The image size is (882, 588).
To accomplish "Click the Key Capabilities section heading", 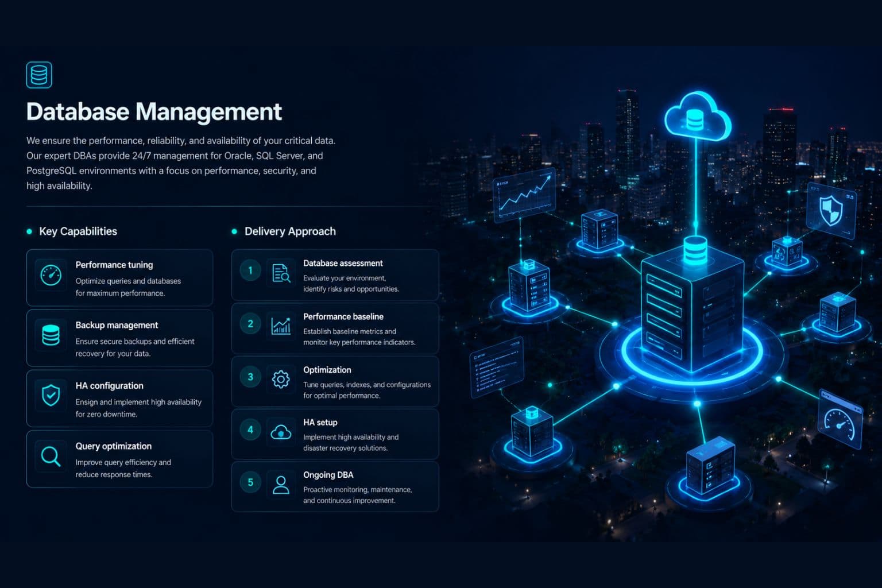I will pos(78,231).
